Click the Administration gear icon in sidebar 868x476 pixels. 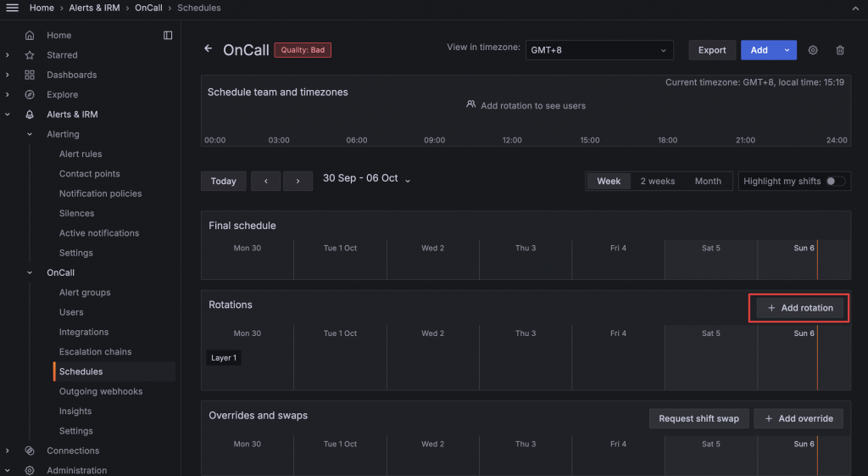[x=30, y=470]
